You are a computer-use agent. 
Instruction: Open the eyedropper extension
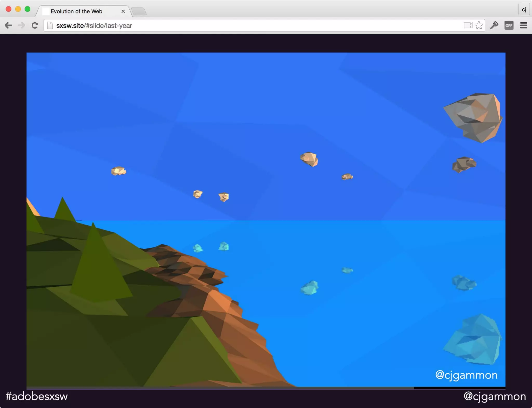[x=494, y=25]
